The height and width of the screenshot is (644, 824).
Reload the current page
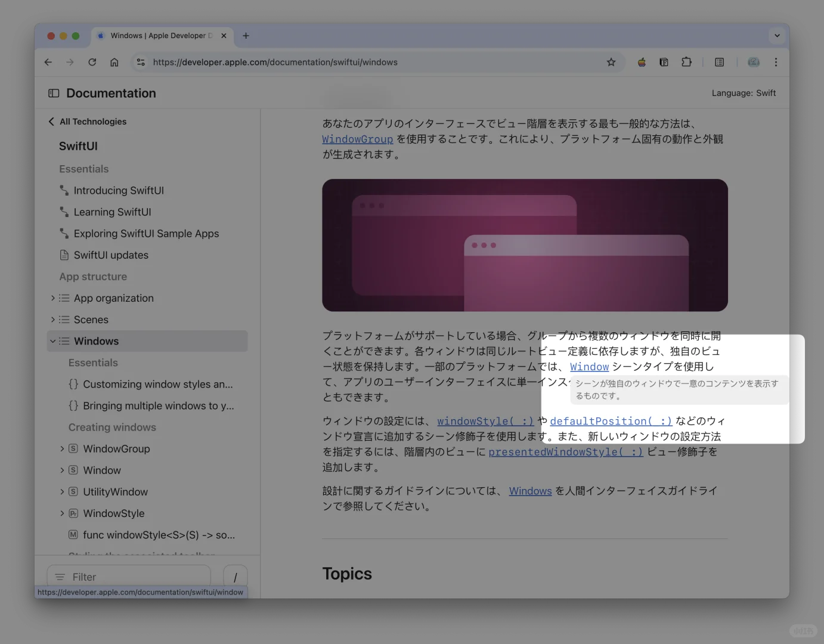pyautogui.click(x=92, y=62)
